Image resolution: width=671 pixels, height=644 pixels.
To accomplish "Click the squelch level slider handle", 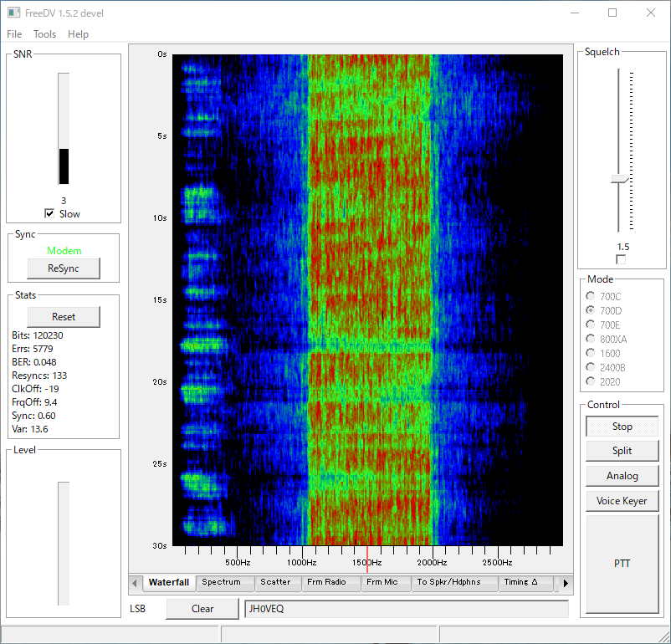I will tap(620, 179).
